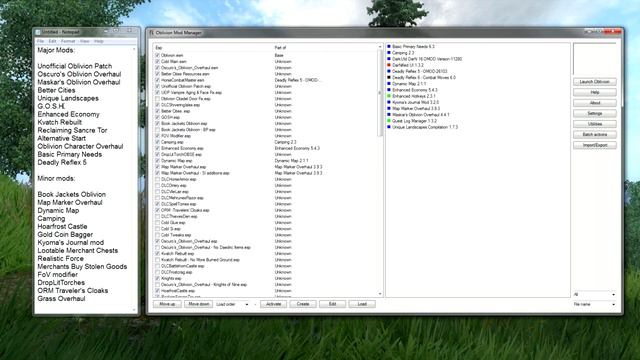
Task: Click the esp list scroll down arrow
Action: click(380, 294)
